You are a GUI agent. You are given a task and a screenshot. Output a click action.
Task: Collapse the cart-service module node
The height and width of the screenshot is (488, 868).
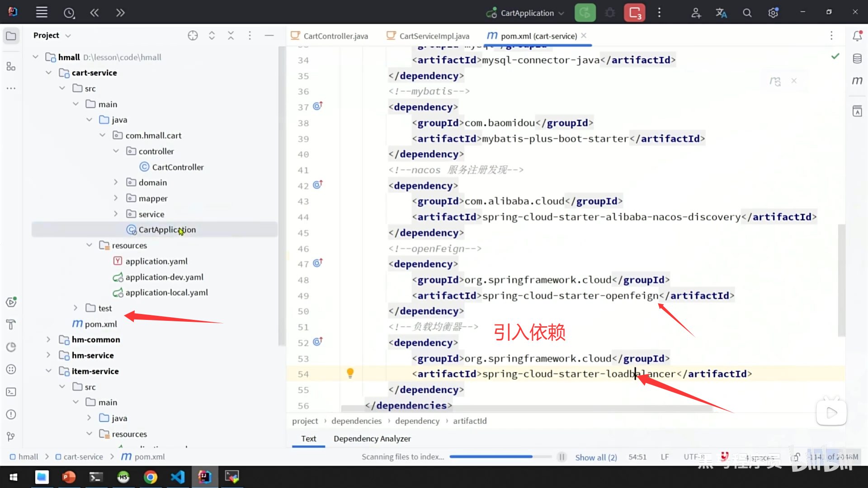tap(48, 73)
